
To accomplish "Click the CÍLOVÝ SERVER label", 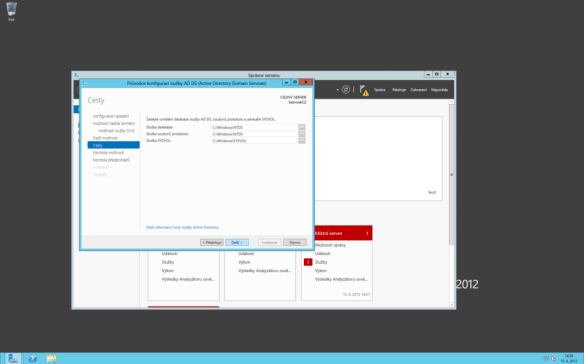I will (x=293, y=97).
